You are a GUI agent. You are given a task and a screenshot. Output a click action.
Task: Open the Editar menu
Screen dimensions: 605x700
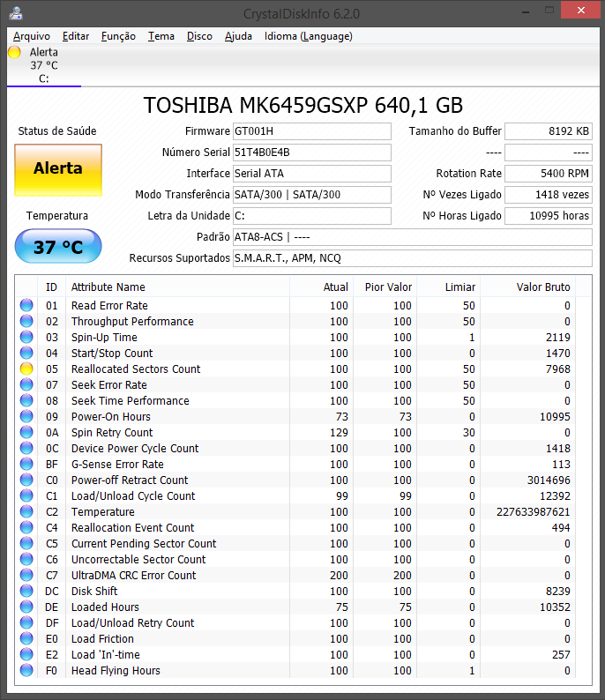pos(76,36)
